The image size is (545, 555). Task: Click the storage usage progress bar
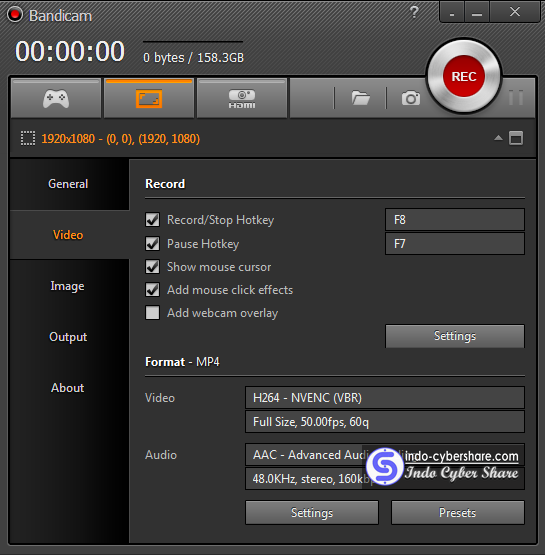point(193,42)
